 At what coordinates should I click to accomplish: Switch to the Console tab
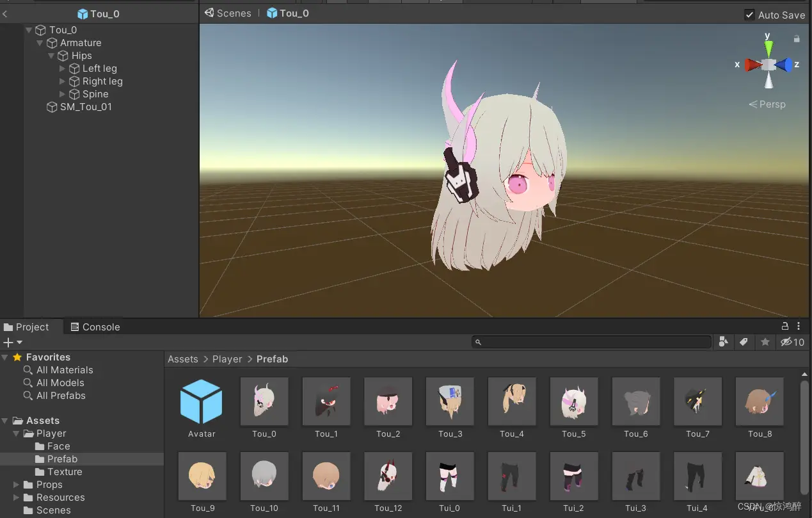pos(95,327)
